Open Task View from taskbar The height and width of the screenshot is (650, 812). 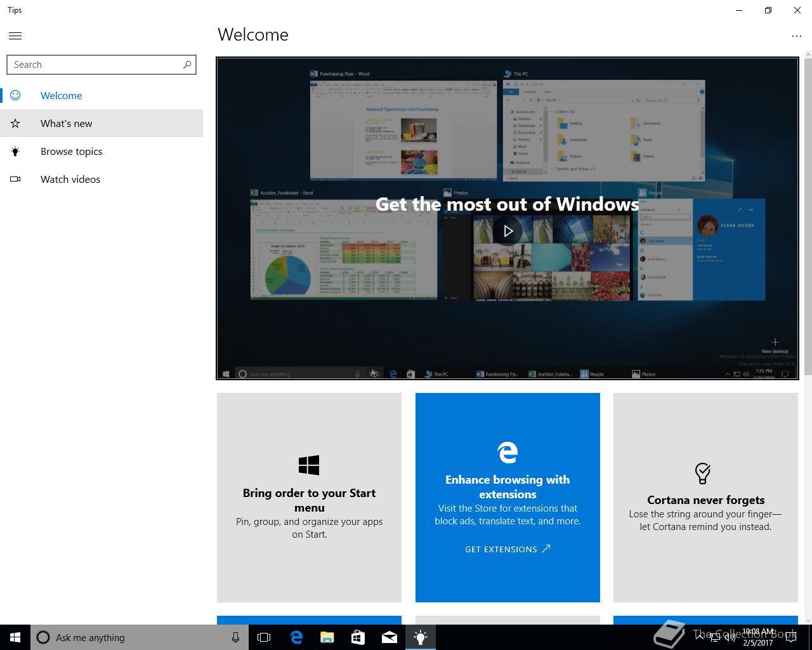[264, 637]
